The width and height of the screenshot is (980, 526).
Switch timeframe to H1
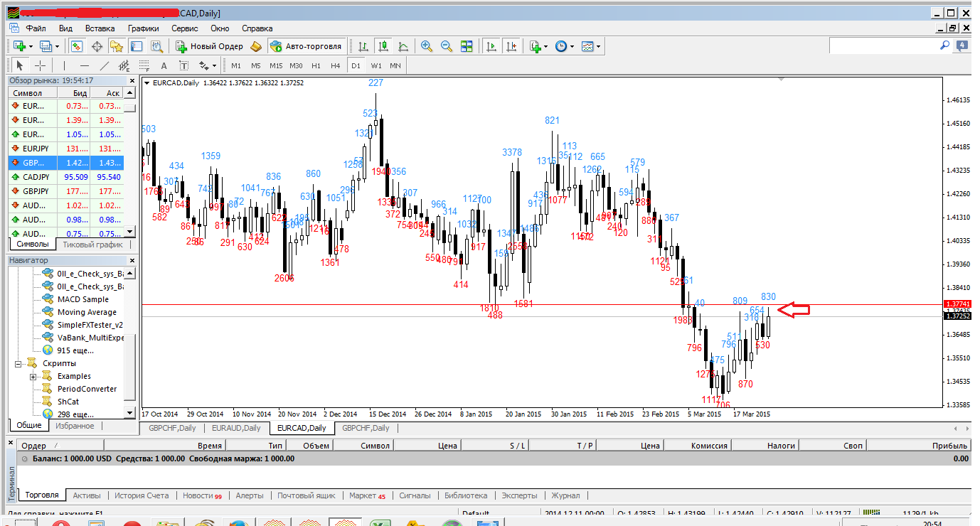[316, 65]
